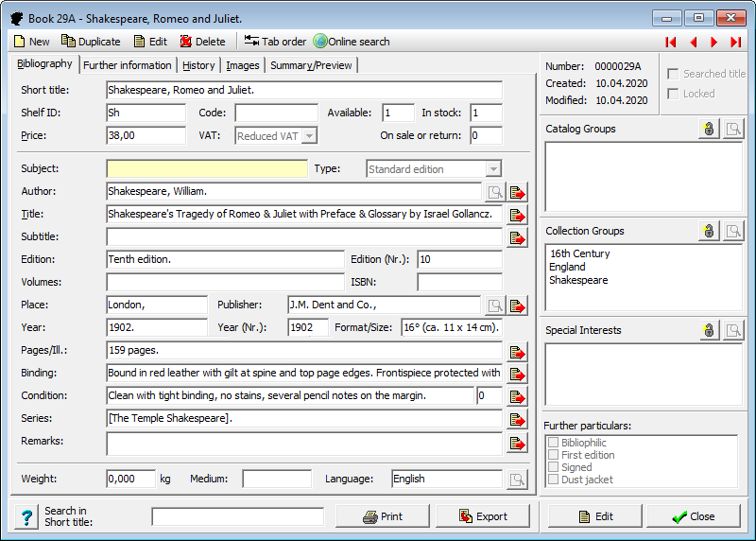This screenshot has height=541, width=756.
Task: Open the author lookup magnifier icon
Action: (x=495, y=192)
